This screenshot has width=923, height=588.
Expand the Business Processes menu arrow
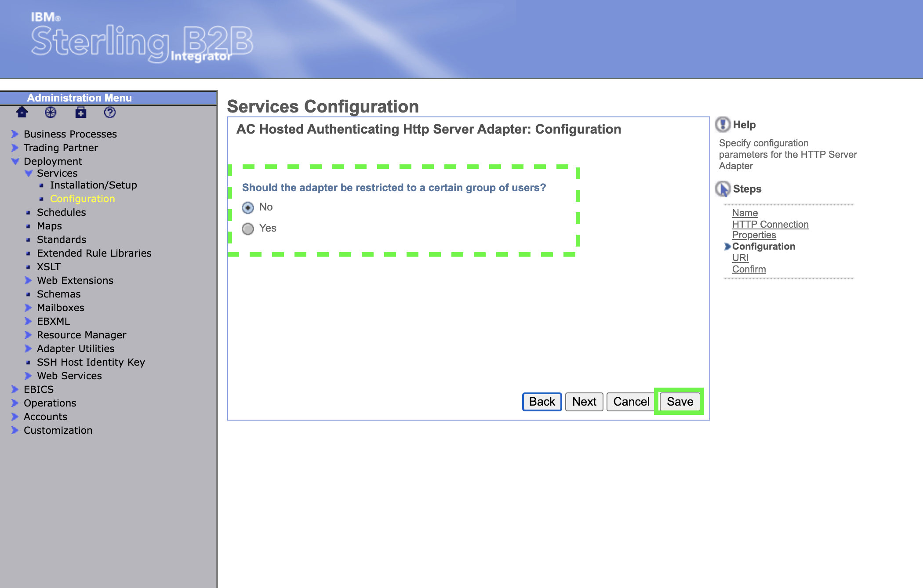pyautogui.click(x=15, y=134)
